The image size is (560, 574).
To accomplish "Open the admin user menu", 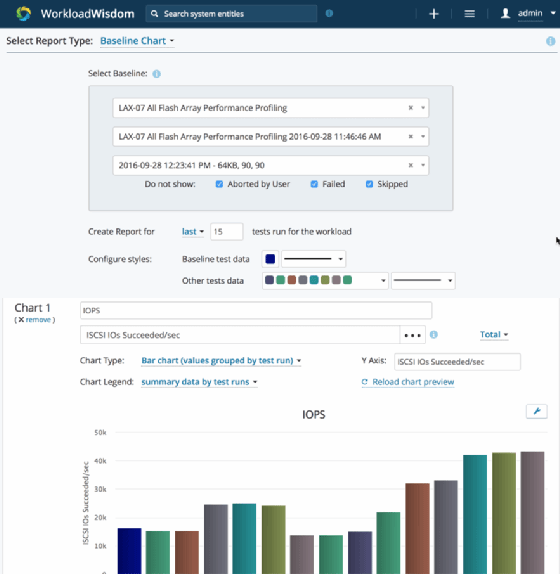I will pyautogui.click(x=536, y=14).
